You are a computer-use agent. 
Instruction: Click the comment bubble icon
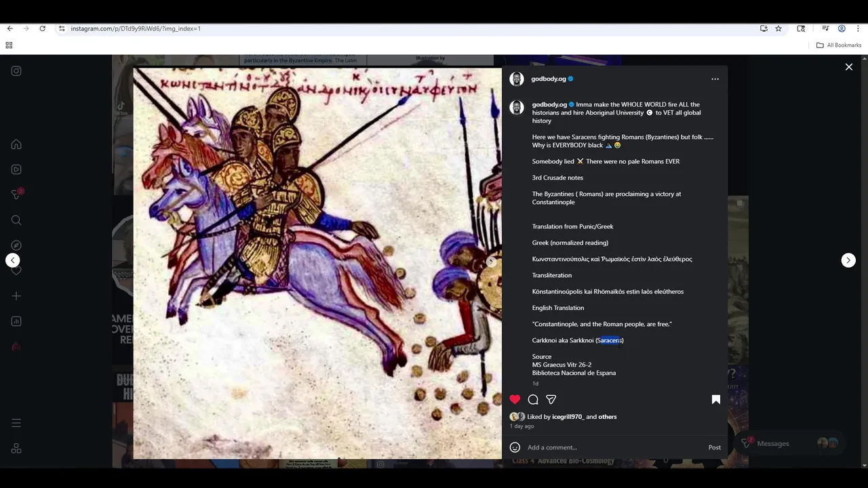point(533,399)
